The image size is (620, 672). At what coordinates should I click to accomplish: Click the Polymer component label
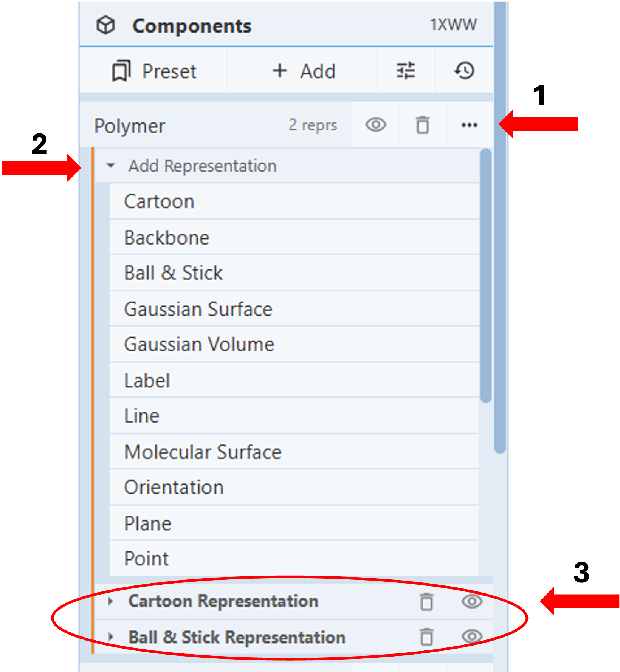130,126
